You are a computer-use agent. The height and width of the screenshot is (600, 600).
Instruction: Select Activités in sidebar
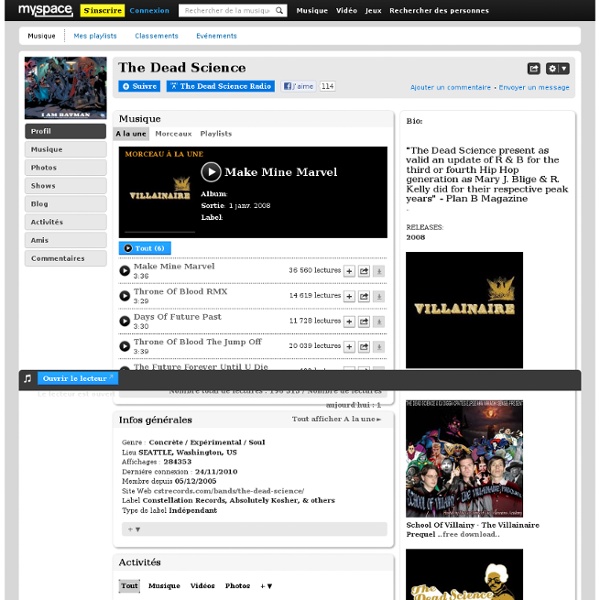tap(65, 222)
